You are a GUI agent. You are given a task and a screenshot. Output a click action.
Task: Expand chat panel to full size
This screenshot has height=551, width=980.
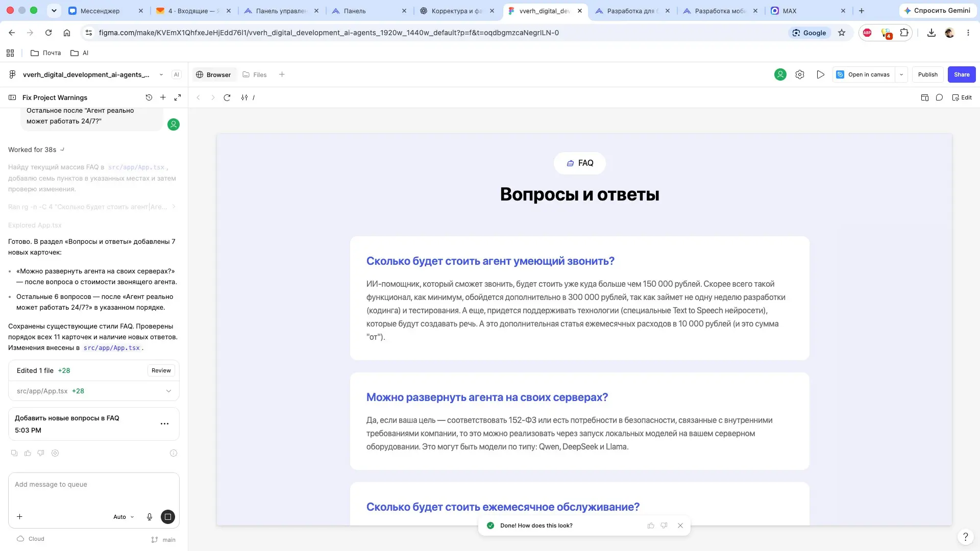pyautogui.click(x=178, y=97)
